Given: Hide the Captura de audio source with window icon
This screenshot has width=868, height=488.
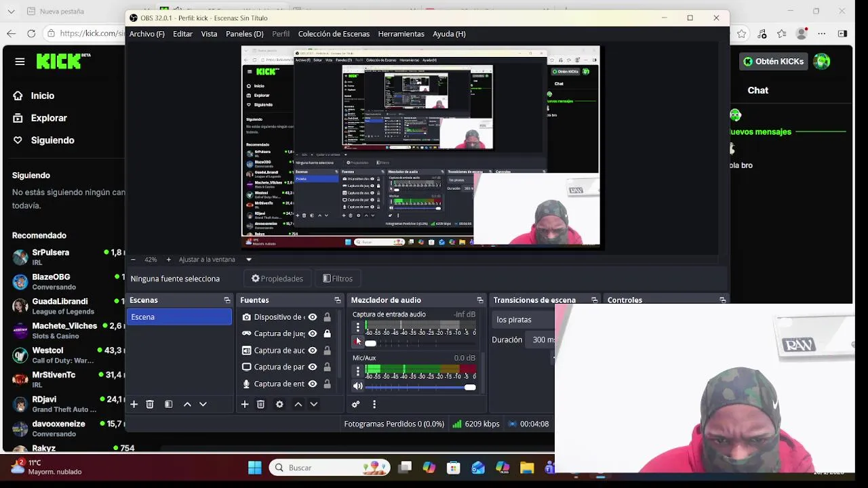Looking at the screenshot, I should (x=313, y=350).
